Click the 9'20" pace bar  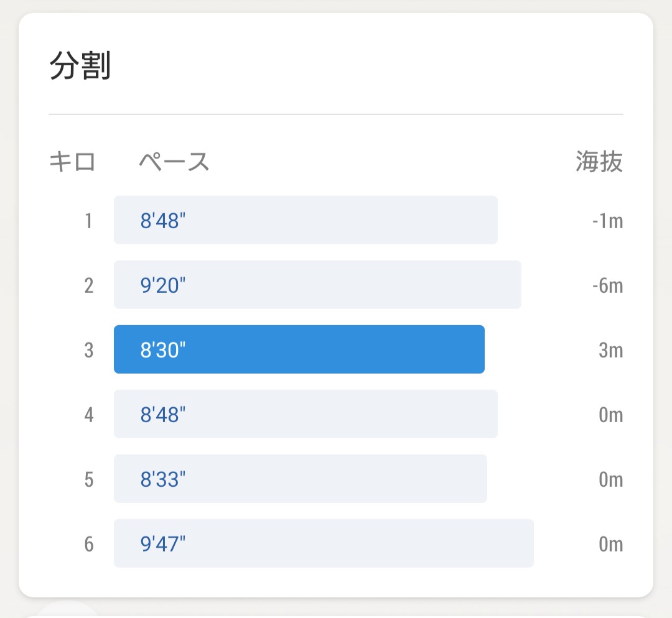(317, 285)
